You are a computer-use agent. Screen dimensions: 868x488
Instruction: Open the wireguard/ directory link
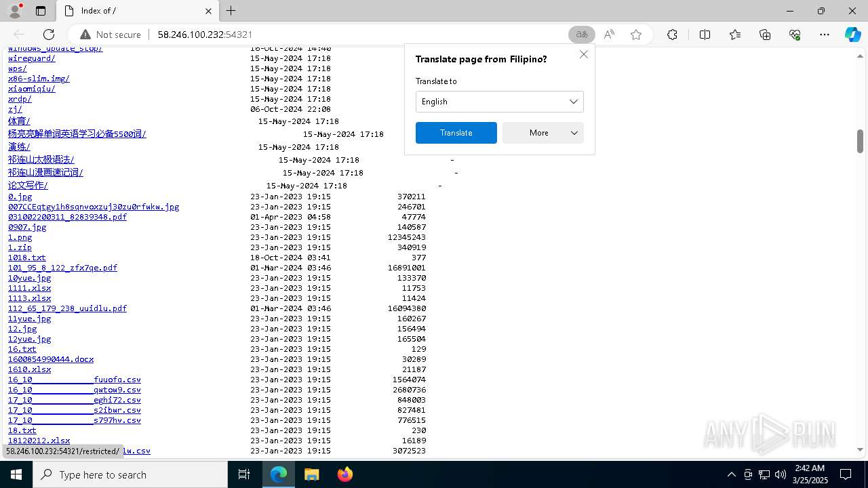[32, 58]
